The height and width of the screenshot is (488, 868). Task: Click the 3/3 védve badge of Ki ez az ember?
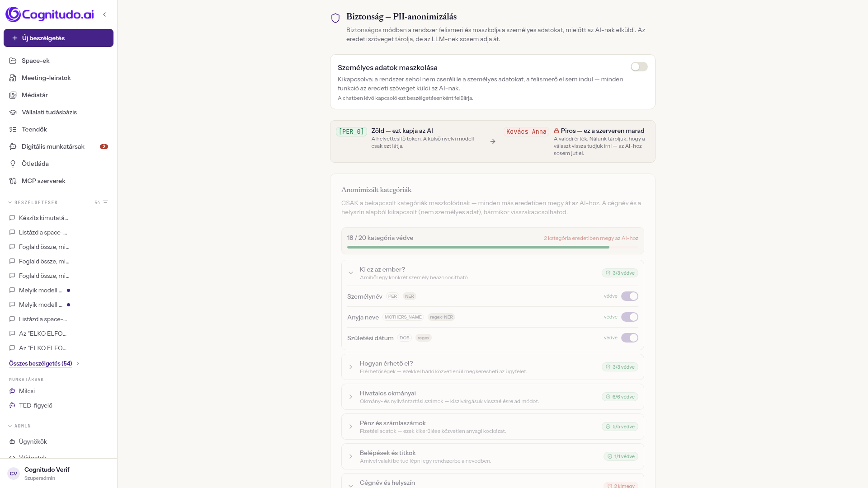click(620, 273)
